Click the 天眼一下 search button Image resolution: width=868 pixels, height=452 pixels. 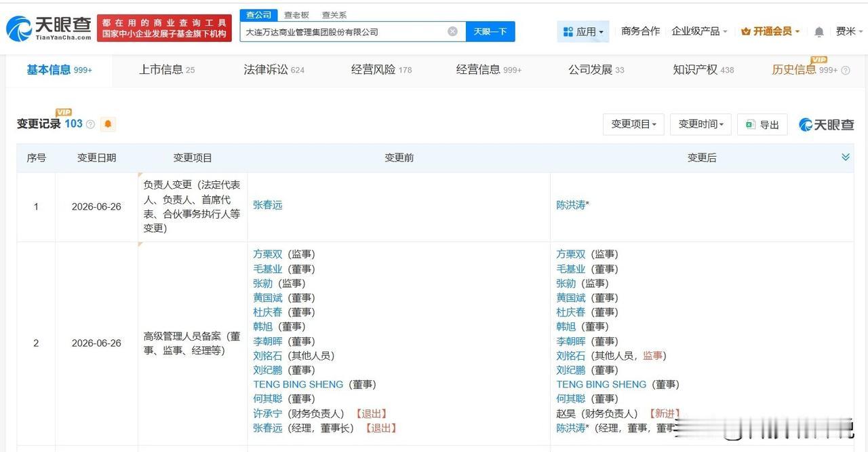click(x=490, y=31)
